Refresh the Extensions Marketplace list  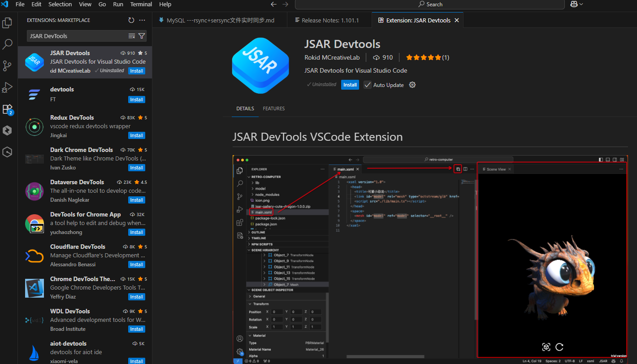(x=131, y=20)
